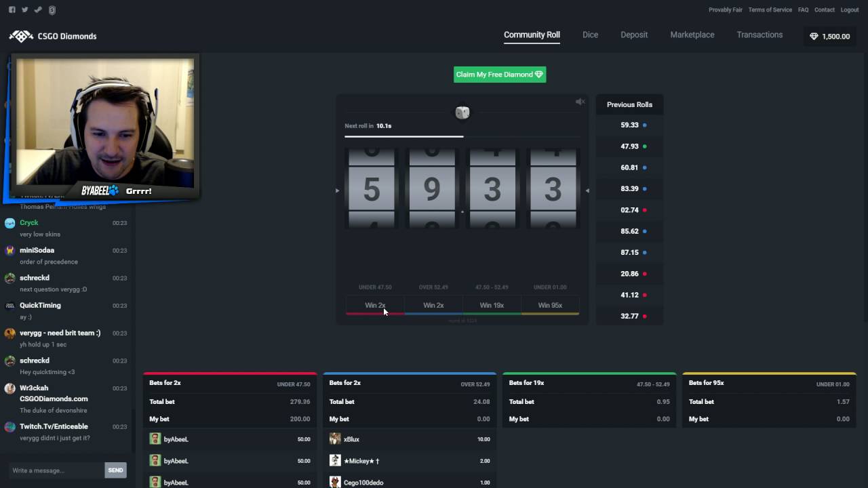Open the Contact link
This screenshot has width=868, height=488.
pyautogui.click(x=825, y=10)
